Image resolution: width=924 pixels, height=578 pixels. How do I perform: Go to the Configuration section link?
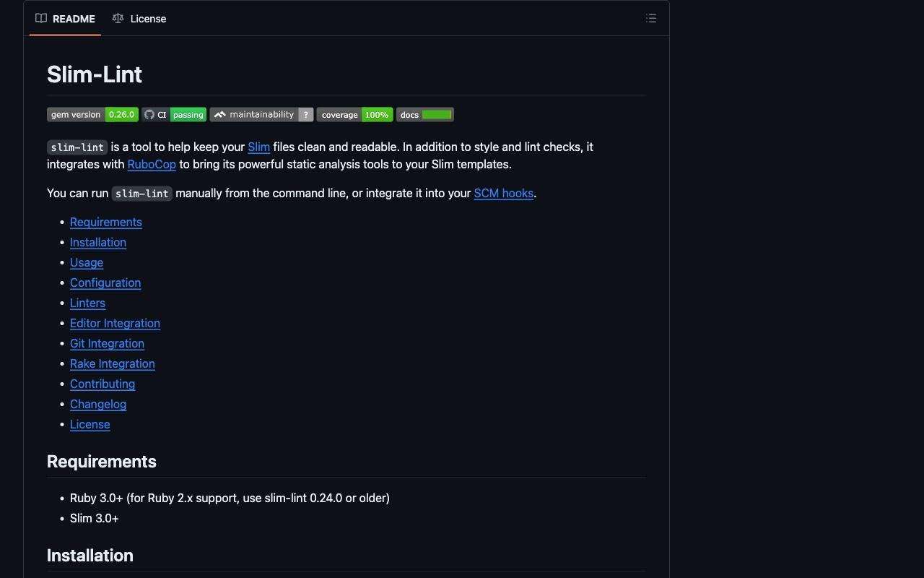105,282
